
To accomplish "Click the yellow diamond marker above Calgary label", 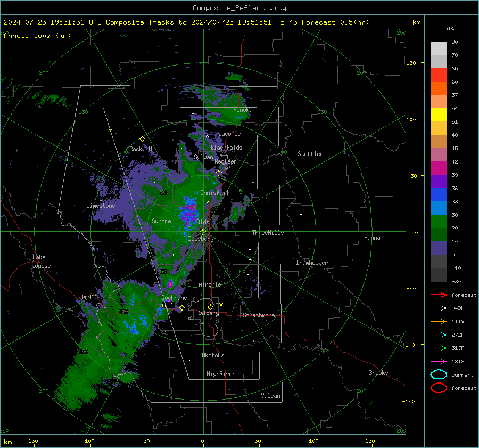I will pos(210,307).
